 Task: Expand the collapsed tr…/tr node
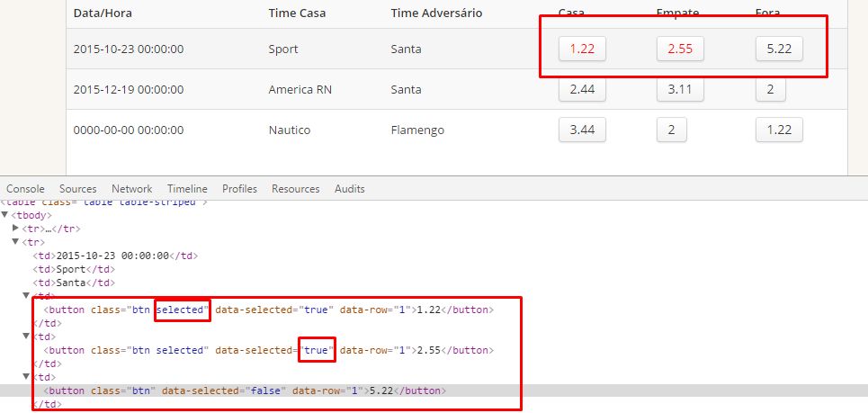(x=15, y=228)
